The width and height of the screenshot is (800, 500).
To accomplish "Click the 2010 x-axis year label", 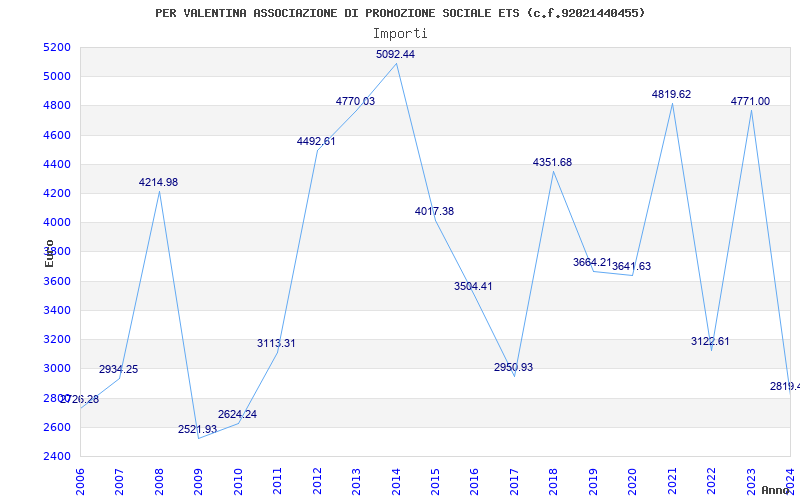I will [x=237, y=482].
